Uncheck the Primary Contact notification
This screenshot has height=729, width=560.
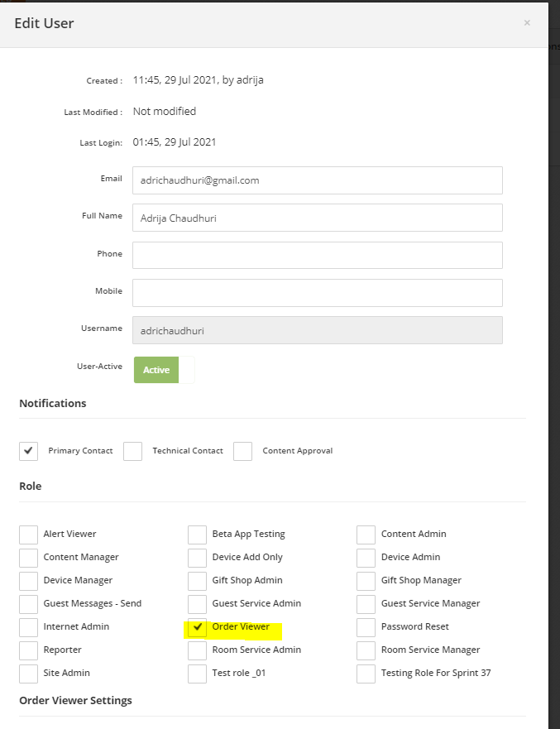click(x=28, y=451)
